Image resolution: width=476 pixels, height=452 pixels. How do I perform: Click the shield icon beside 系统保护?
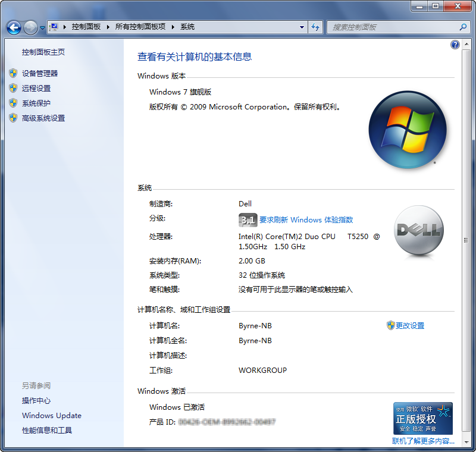13,103
